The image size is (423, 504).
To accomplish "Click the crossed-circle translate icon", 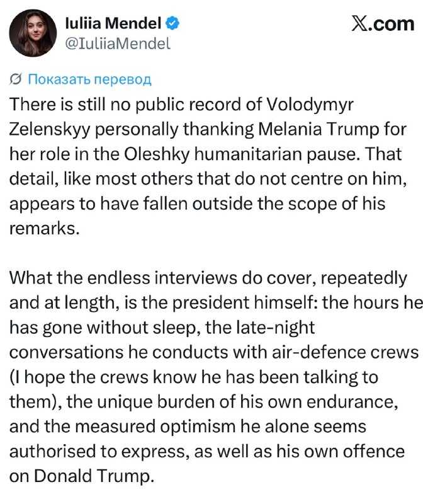I will pyautogui.click(x=15, y=79).
